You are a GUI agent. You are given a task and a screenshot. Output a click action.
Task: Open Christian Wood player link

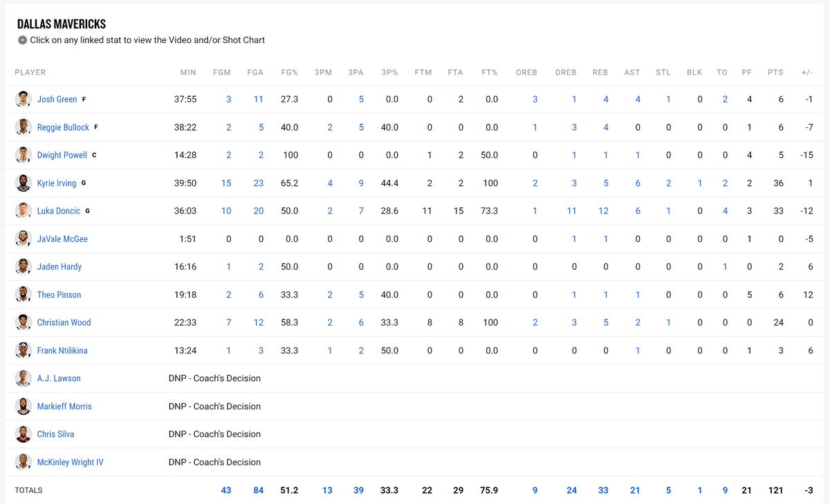[64, 322]
